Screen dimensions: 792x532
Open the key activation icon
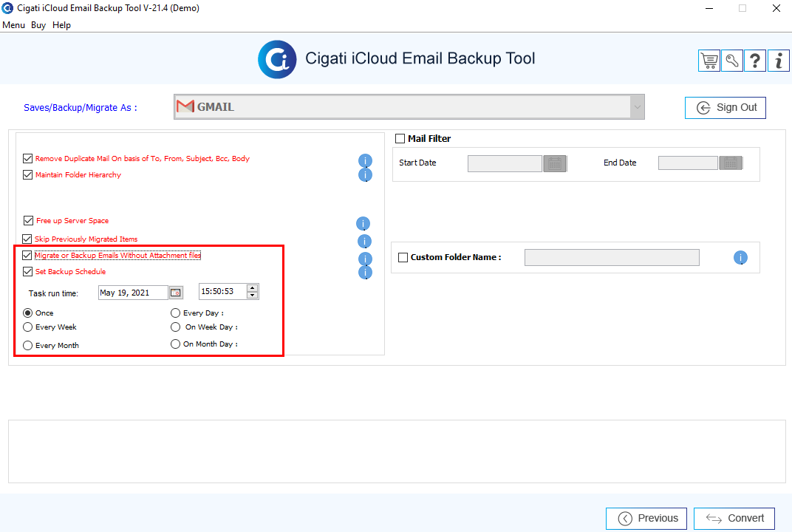(732, 61)
